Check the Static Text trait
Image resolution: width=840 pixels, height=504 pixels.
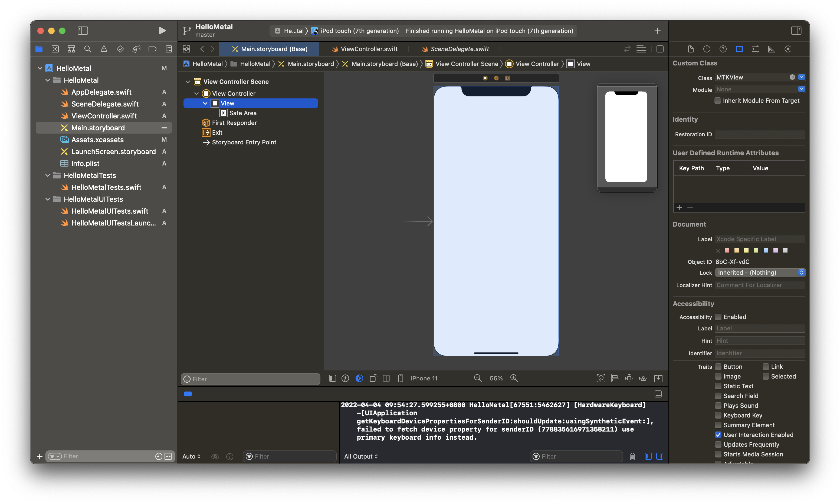718,386
